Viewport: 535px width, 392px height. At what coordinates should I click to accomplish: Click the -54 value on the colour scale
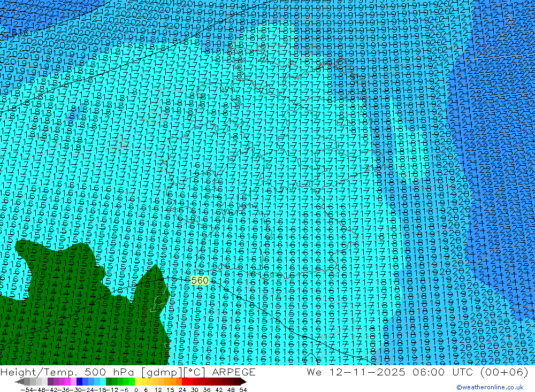pyautogui.click(x=27, y=390)
